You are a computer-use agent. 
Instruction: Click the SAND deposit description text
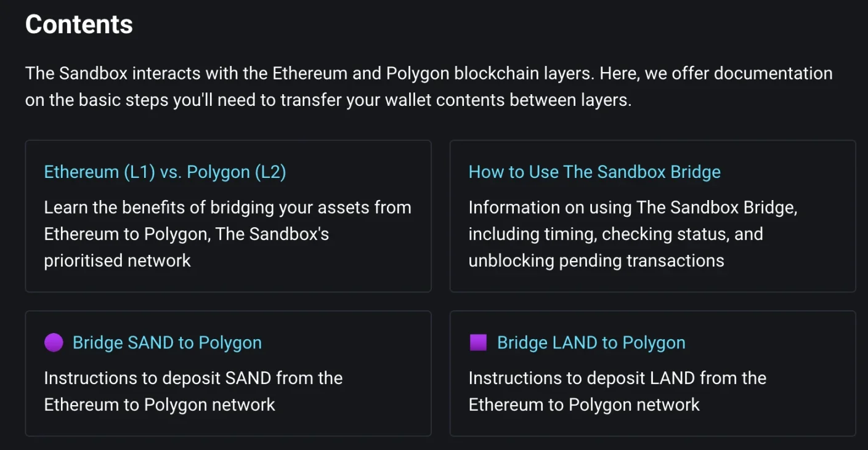[x=193, y=391]
